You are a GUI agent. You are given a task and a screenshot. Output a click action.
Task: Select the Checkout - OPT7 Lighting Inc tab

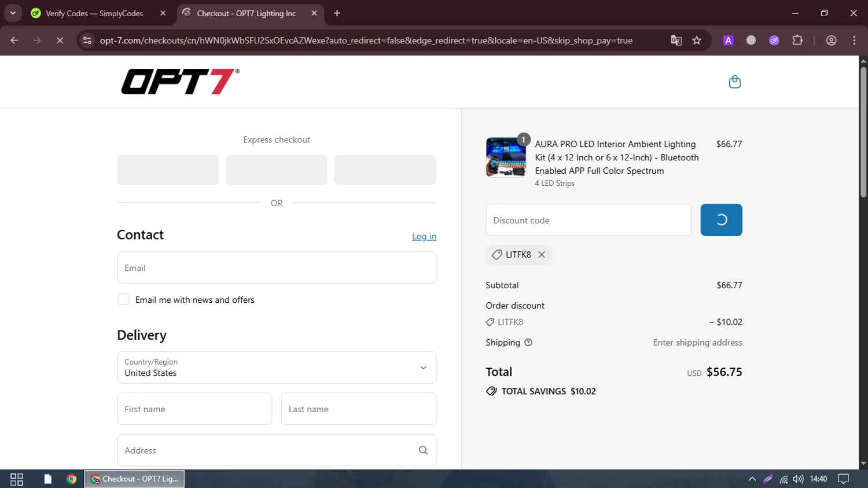coord(250,13)
